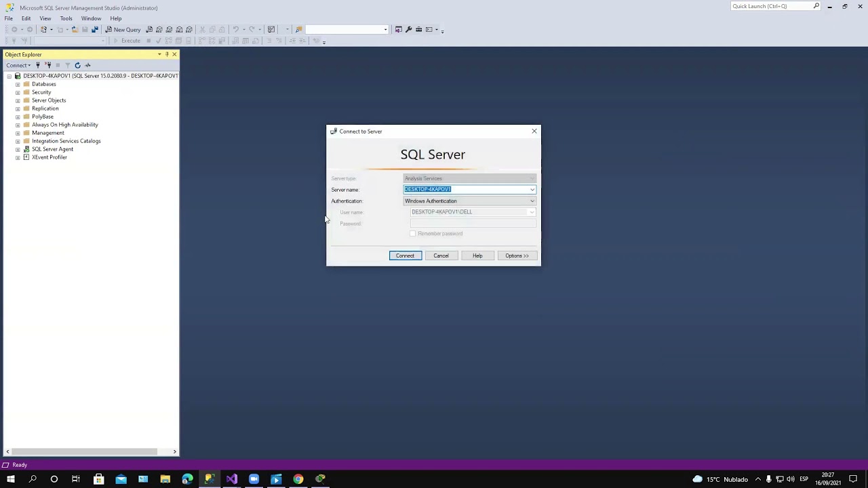The width and height of the screenshot is (868, 488).
Task: Expand the PolyBase node
Action: (x=18, y=117)
